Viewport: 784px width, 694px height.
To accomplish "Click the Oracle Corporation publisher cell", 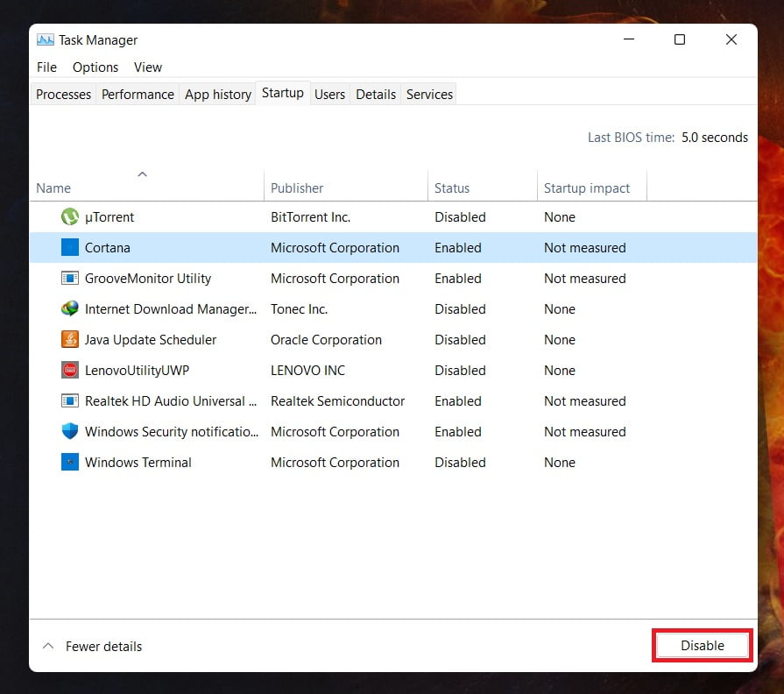I will pos(326,340).
